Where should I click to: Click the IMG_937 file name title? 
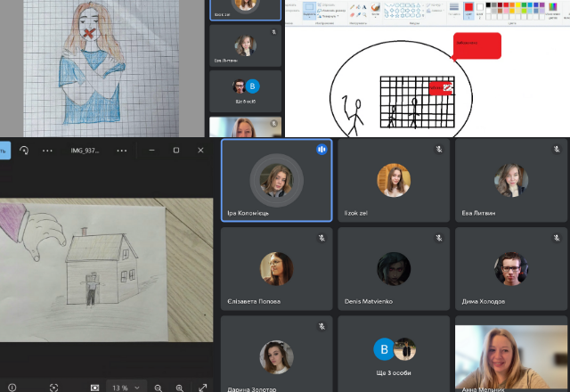(85, 151)
